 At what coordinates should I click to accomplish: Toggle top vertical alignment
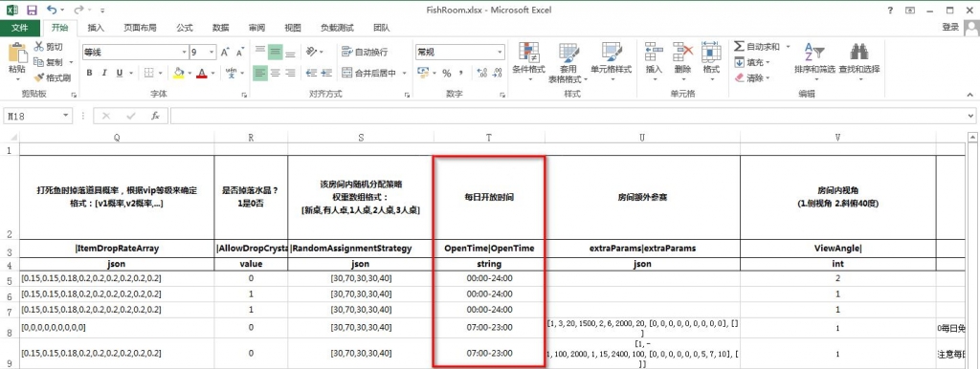coord(260,52)
